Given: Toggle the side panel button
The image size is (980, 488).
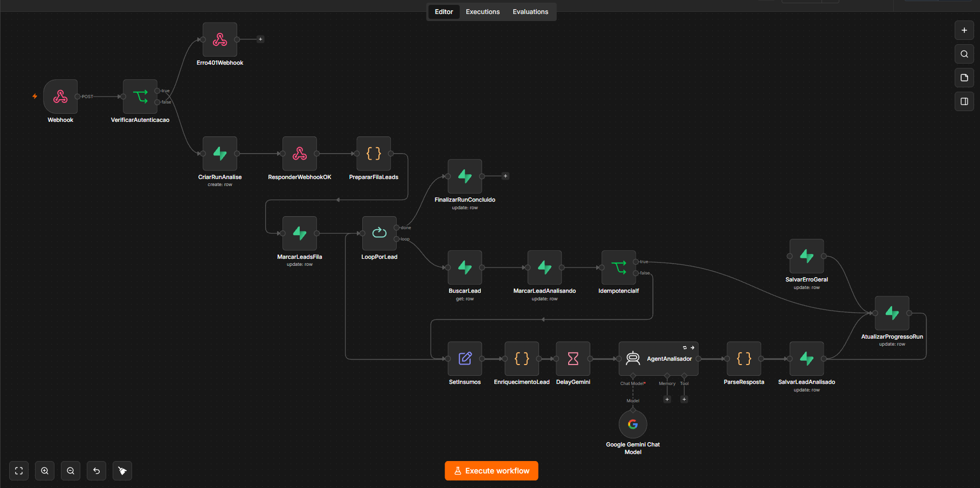Looking at the screenshot, I should tap(964, 101).
